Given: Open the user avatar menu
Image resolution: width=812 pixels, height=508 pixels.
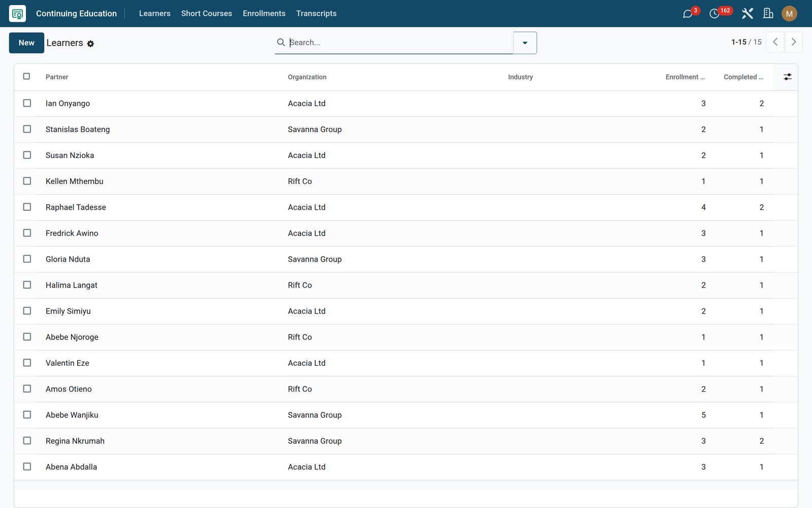Looking at the screenshot, I should [x=789, y=14].
